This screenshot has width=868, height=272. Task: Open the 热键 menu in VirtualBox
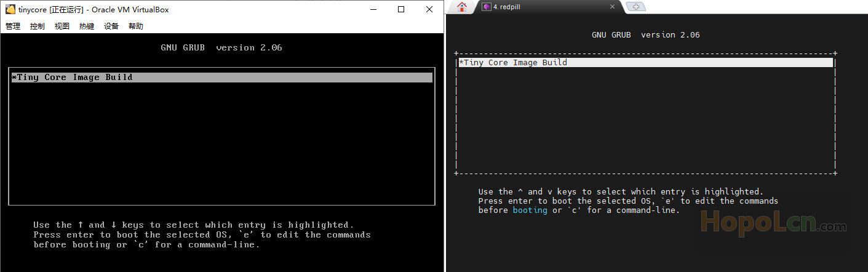pos(87,26)
